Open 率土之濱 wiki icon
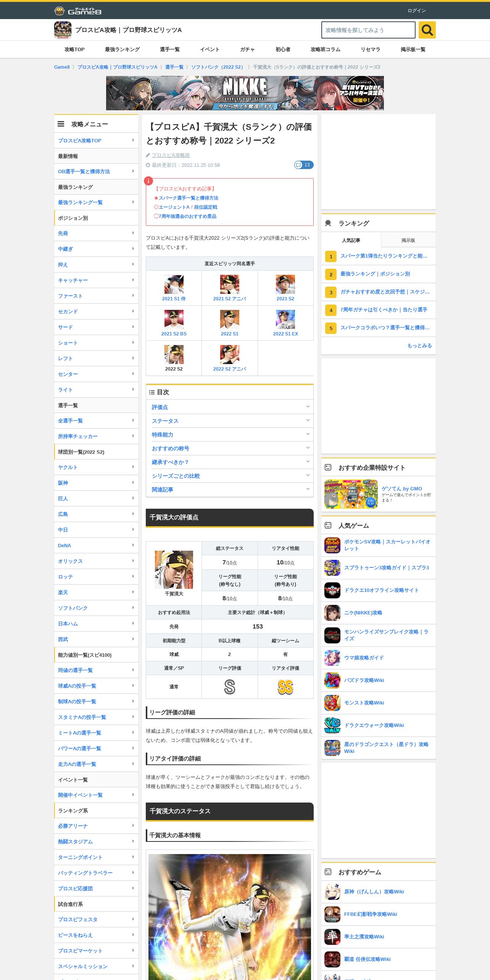The width and height of the screenshot is (490, 980). click(x=332, y=937)
